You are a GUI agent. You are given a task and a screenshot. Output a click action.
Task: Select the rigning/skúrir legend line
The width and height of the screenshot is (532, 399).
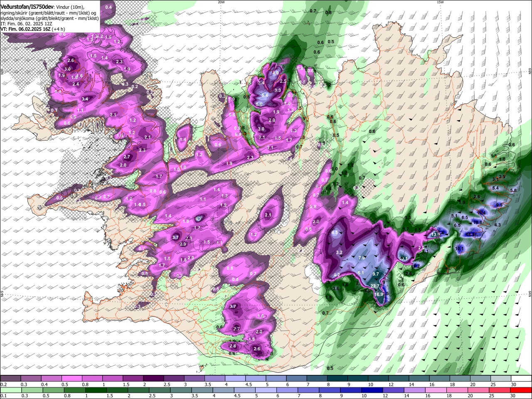(49, 13)
